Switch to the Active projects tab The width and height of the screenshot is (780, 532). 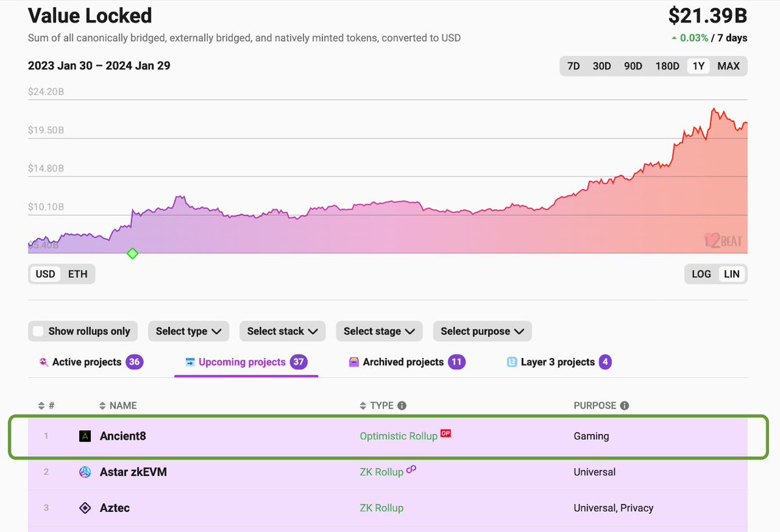(x=90, y=362)
